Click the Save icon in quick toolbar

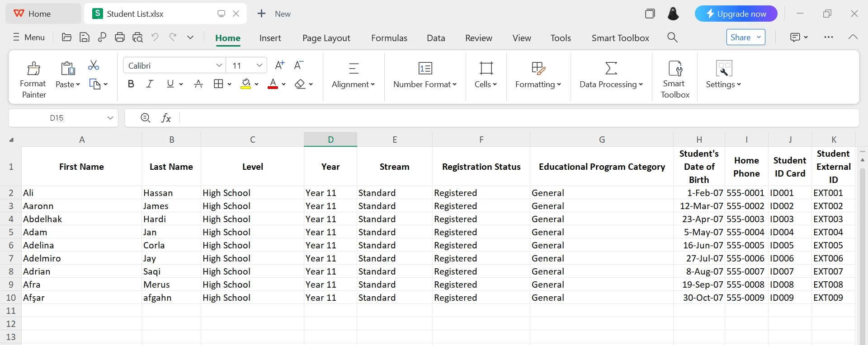pos(85,37)
